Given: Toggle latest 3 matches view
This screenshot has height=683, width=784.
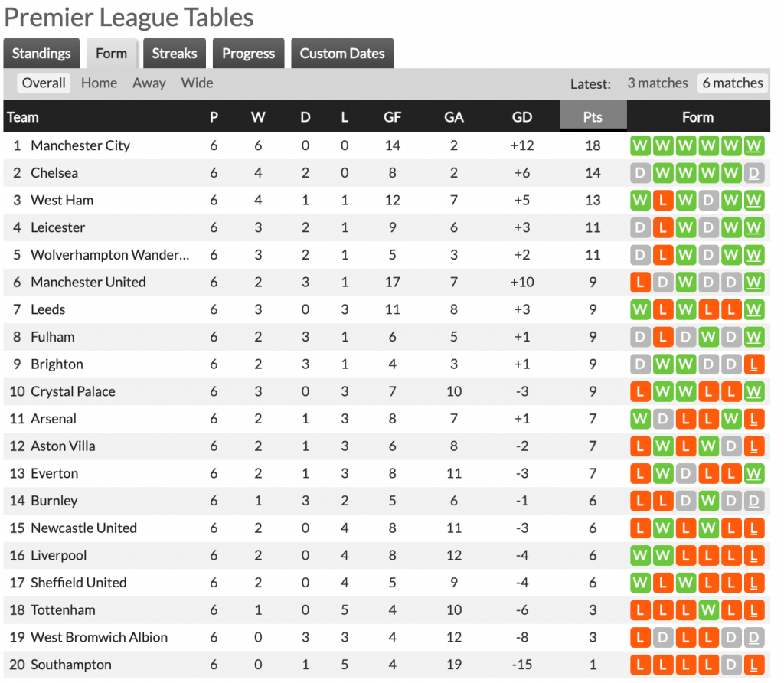Looking at the screenshot, I should click(x=658, y=83).
